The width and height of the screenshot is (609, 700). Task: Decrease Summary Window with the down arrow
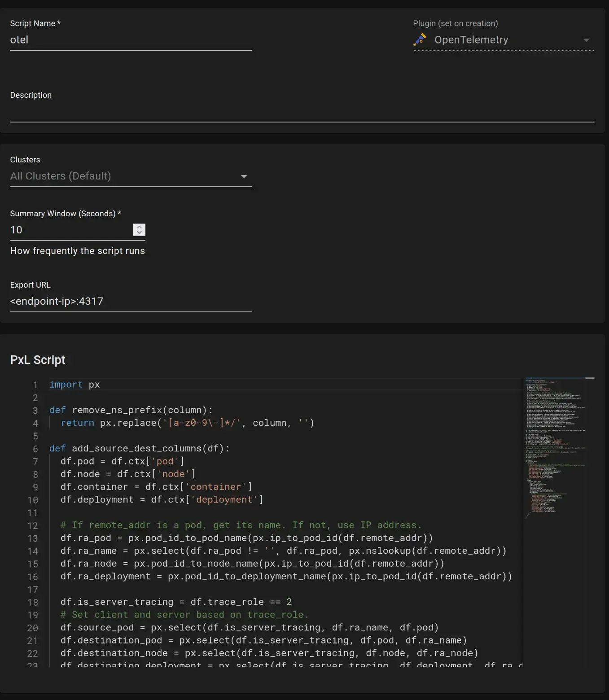click(140, 232)
